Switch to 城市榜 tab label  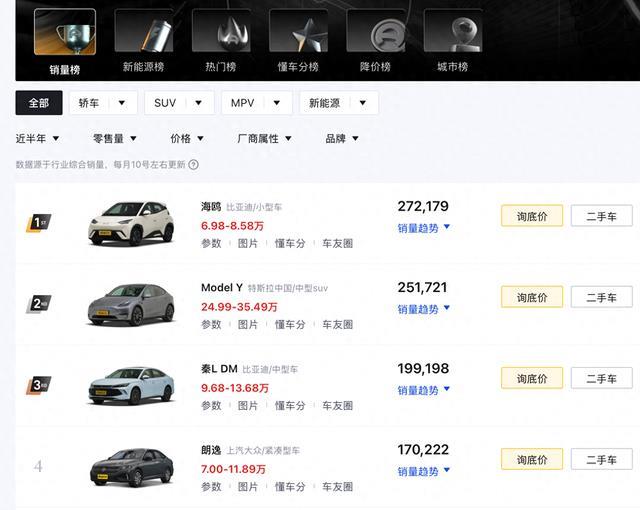click(x=452, y=67)
